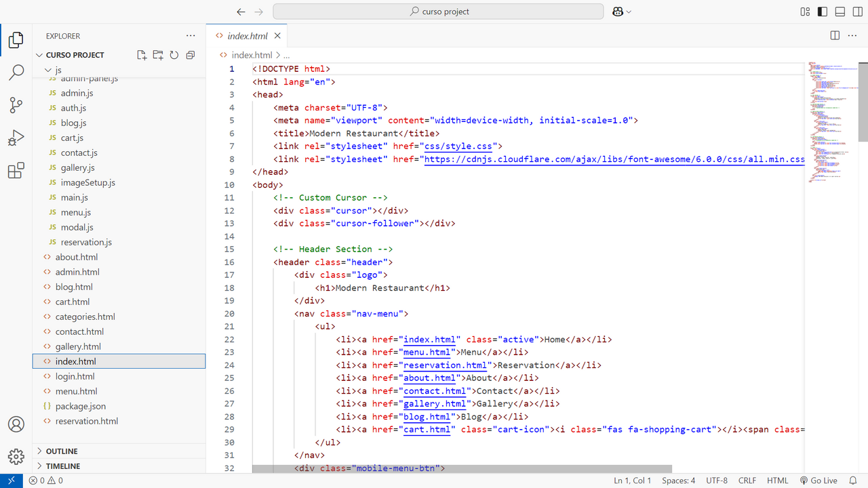
Task: Collapse all folders in Explorer
Action: tap(191, 55)
